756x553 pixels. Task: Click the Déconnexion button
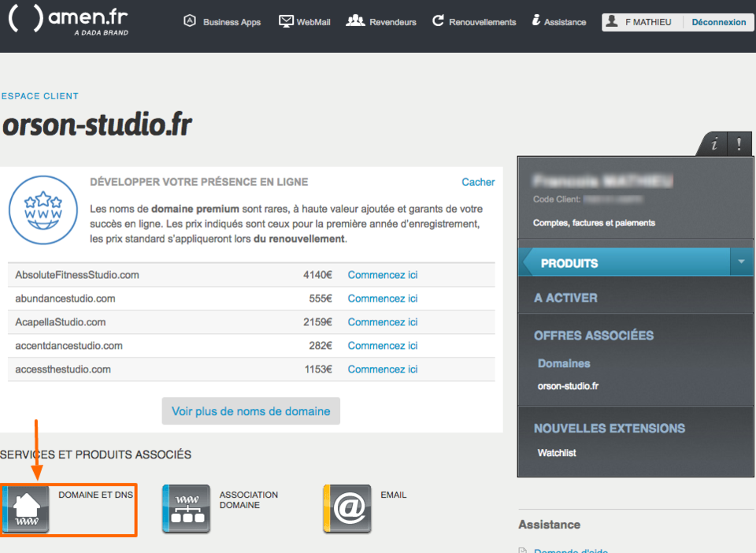(x=719, y=22)
